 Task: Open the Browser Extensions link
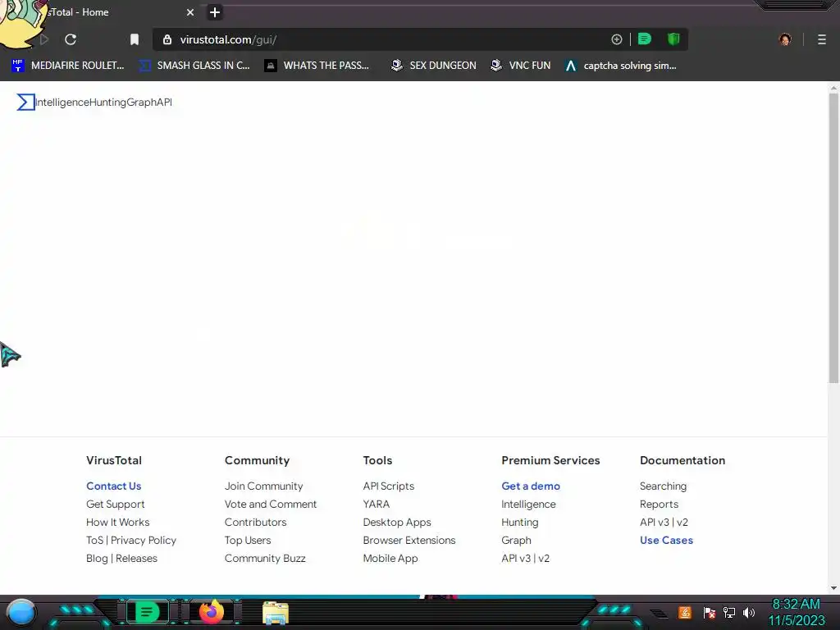point(409,540)
